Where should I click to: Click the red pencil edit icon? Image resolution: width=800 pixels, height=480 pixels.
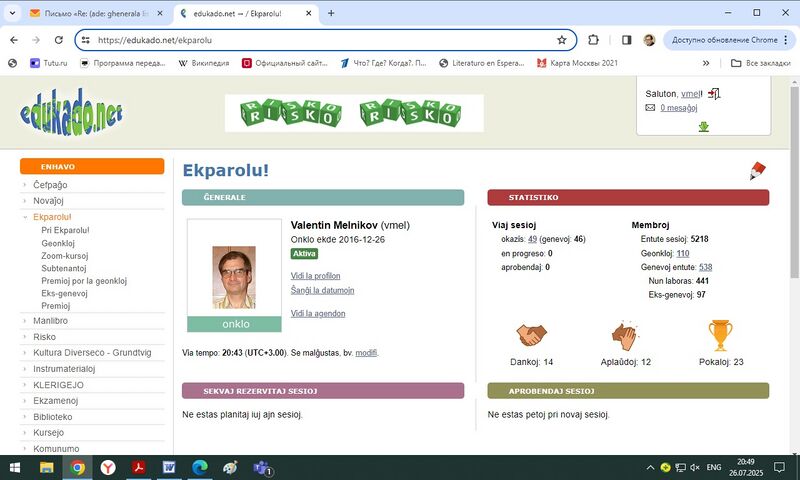coord(758,170)
